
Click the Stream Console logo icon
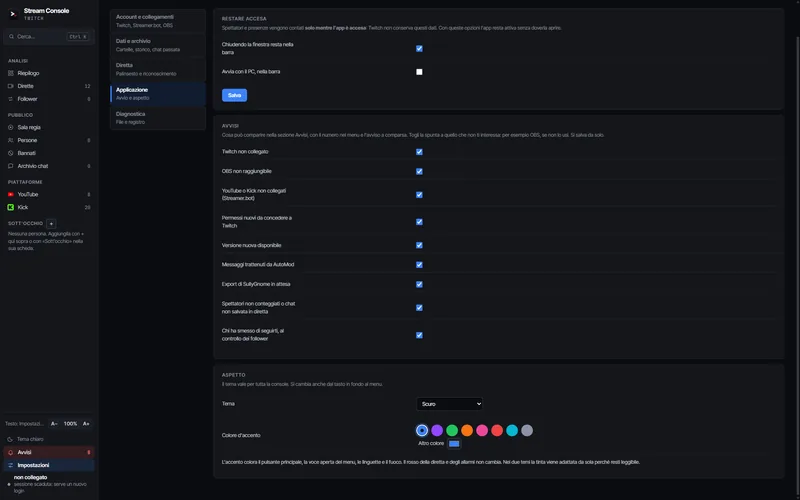(x=13, y=14)
